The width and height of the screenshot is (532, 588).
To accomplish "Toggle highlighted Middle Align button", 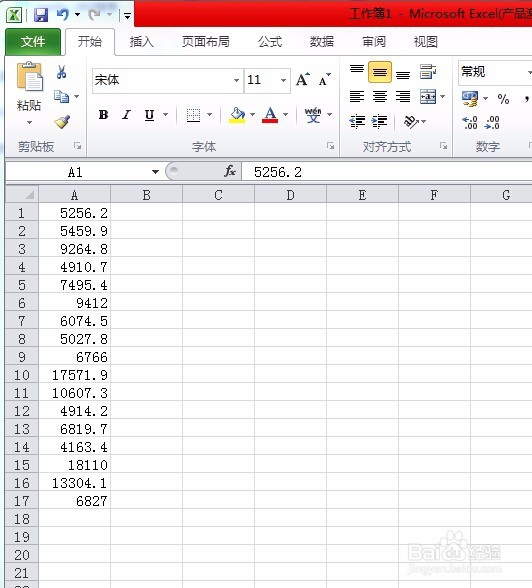I will (x=380, y=72).
